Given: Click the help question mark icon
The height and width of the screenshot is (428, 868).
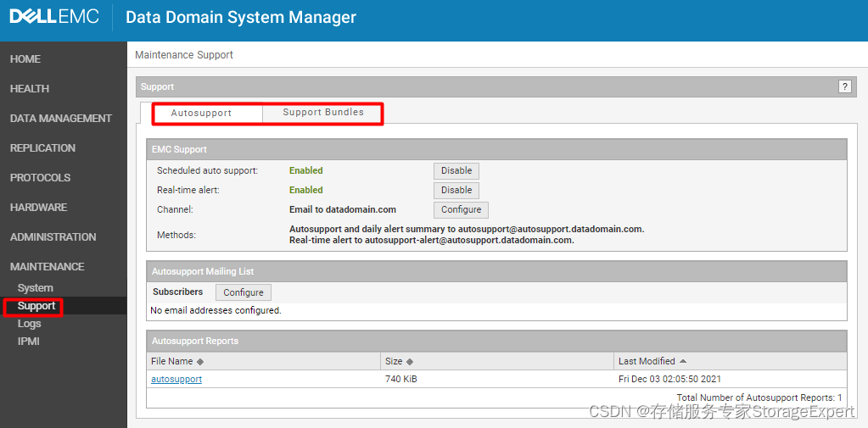Looking at the screenshot, I should click(845, 86).
